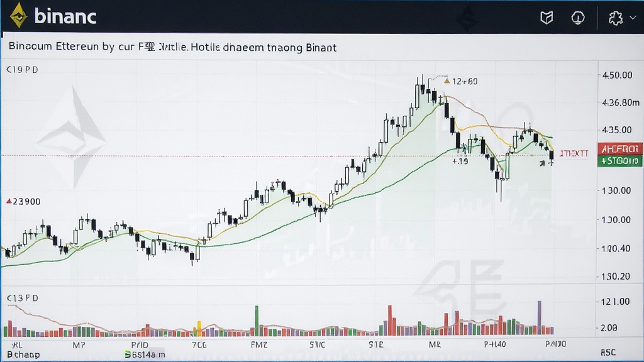The image size is (644, 362).
Task: Click the 121.00 volume axis label
Action: pyautogui.click(x=615, y=302)
